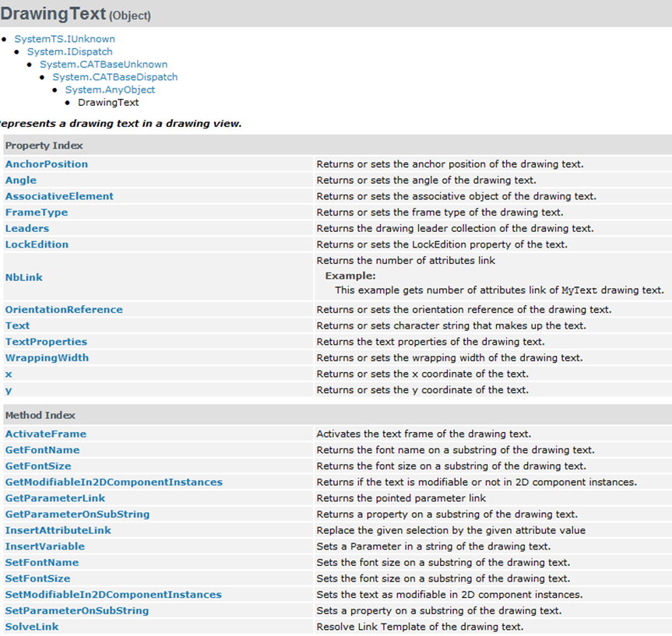This screenshot has height=636, width=672.
Task: Open the Text property link
Action: [x=18, y=325]
